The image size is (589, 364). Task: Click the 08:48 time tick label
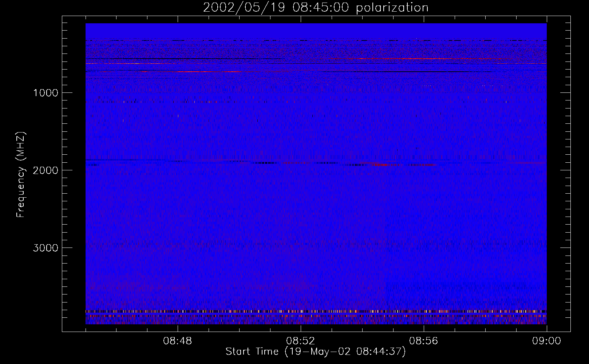pos(177,341)
